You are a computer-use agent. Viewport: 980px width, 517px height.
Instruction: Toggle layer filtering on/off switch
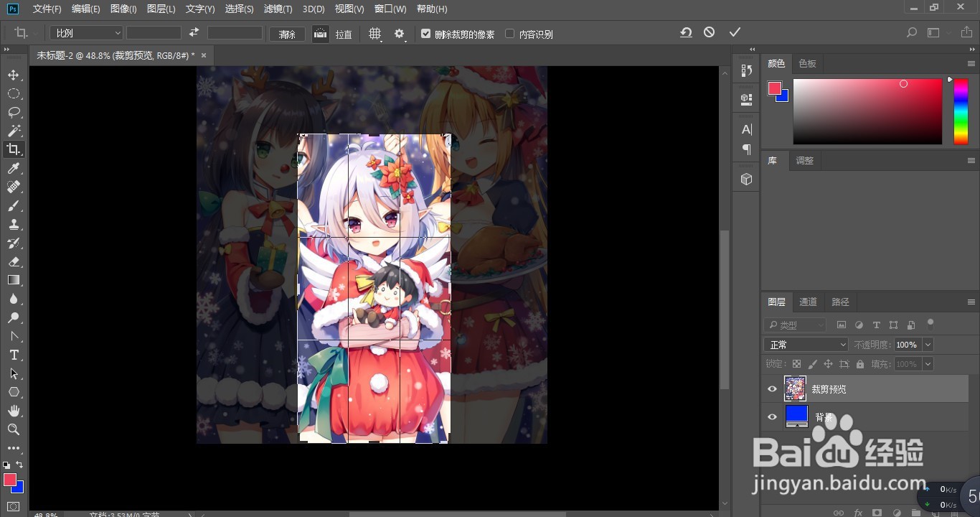coord(930,323)
